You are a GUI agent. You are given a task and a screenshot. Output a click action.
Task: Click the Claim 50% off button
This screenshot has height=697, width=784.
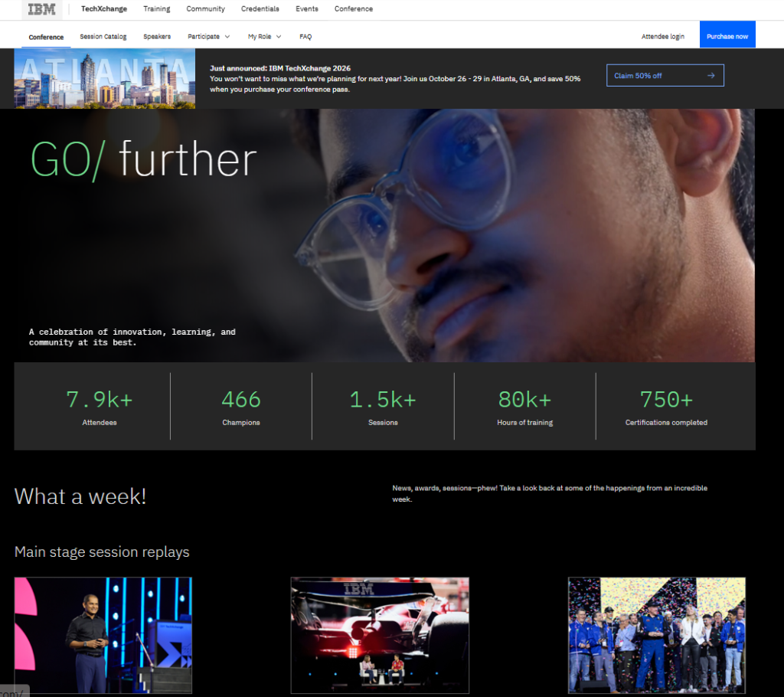click(x=665, y=76)
